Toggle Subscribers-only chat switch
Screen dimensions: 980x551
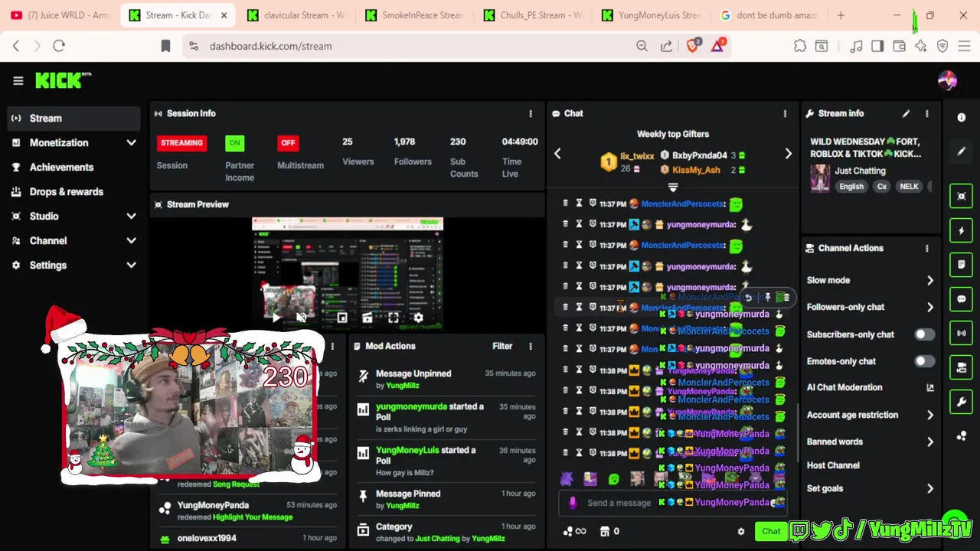coord(925,334)
